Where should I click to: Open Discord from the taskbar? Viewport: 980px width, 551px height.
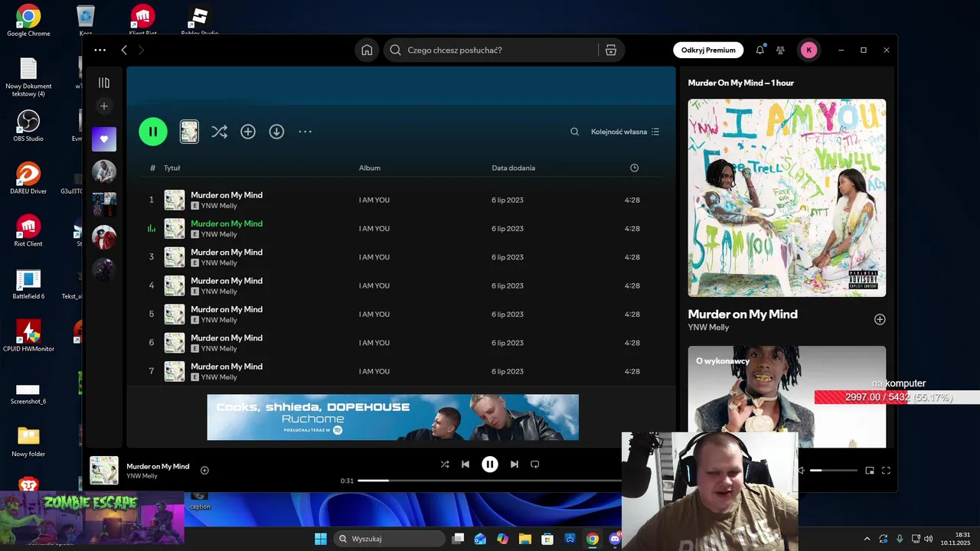(615, 539)
